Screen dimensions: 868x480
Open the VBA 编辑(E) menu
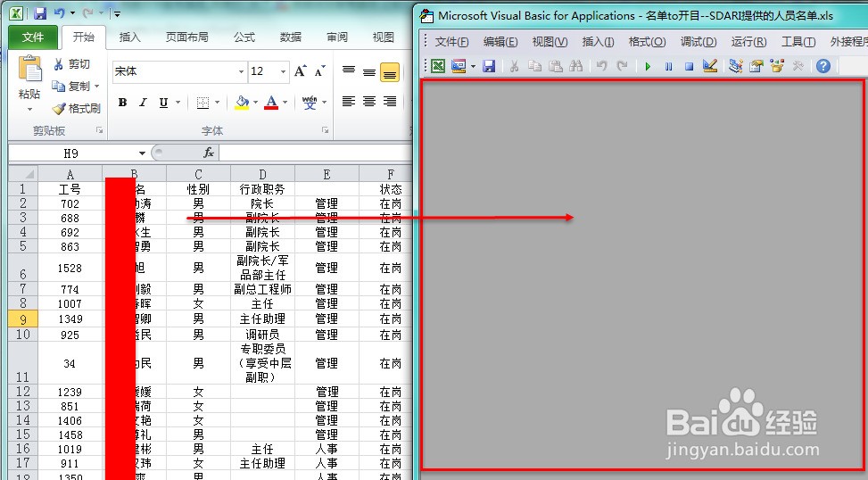pos(500,42)
